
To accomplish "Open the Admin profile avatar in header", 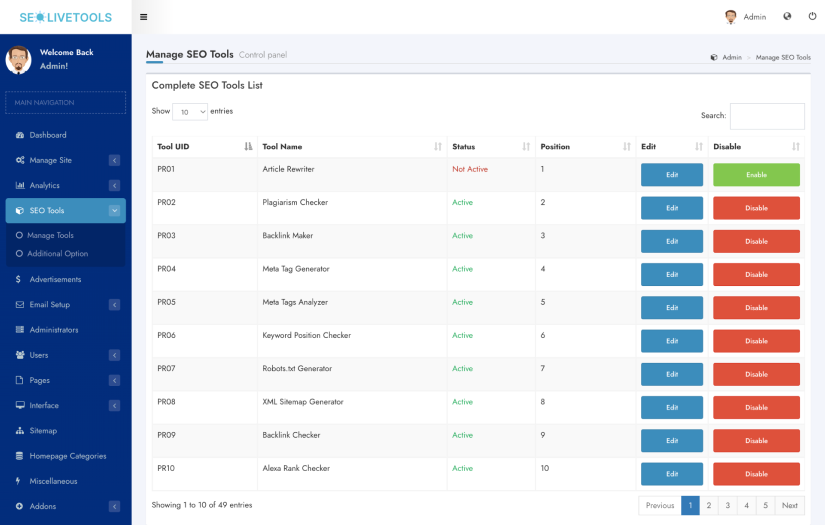I will click(730, 17).
